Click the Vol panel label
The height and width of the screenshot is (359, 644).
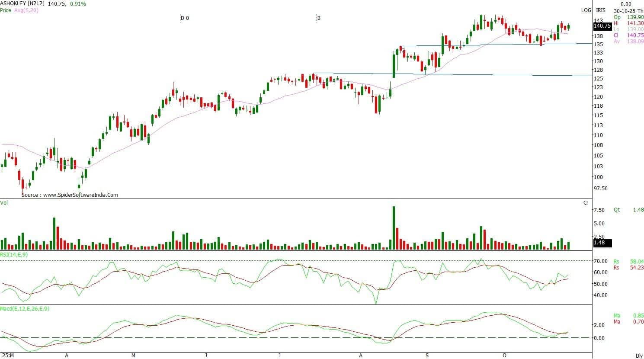(4, 202)
